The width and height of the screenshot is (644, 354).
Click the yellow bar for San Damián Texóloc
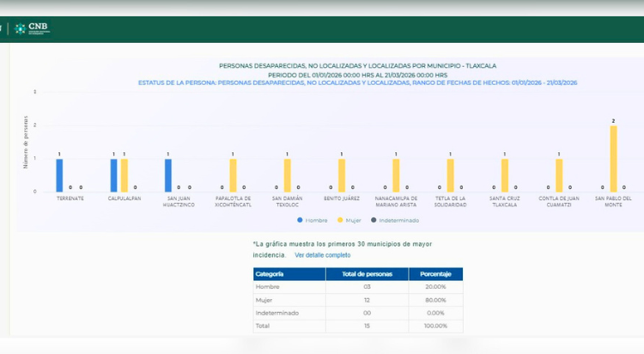click(288, 175)
